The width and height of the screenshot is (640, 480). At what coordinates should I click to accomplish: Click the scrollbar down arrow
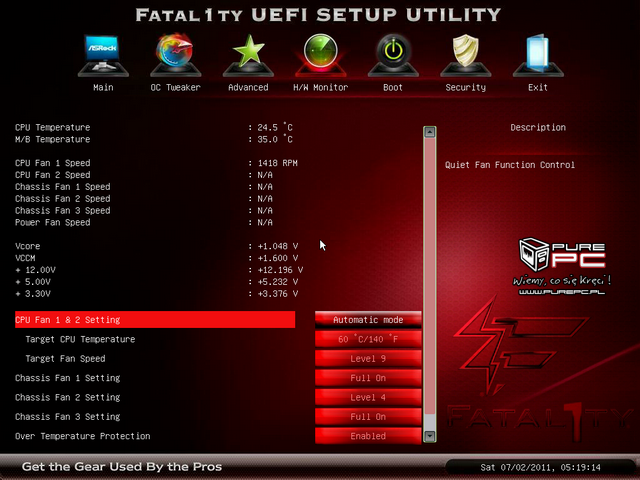[x=430, y=436]
